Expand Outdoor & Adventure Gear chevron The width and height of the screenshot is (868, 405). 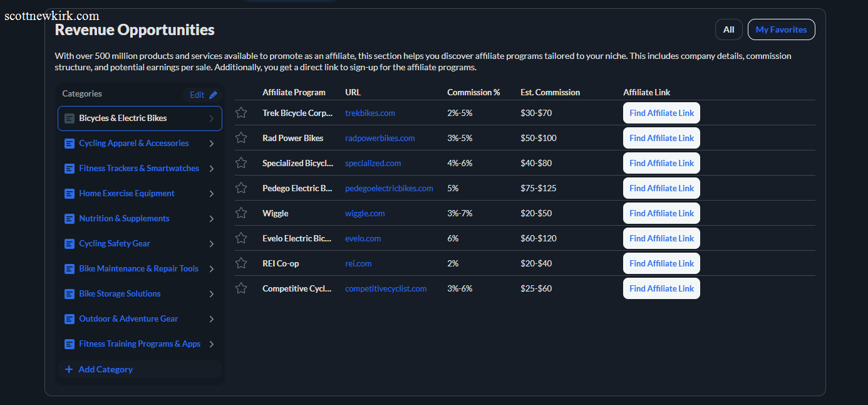[x=212, y=319]
